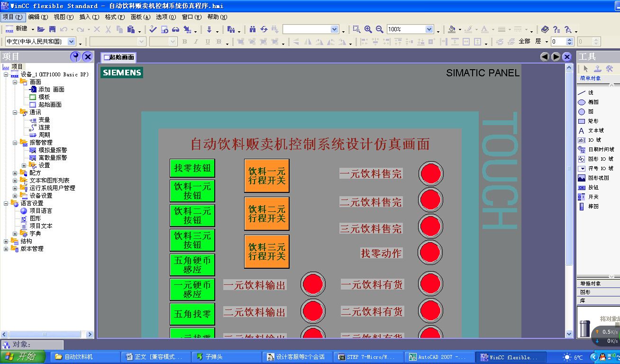Open the 选项(O) menu
Image resolution: width=620 pixels, height=364 pixels.
coord(166,17)
